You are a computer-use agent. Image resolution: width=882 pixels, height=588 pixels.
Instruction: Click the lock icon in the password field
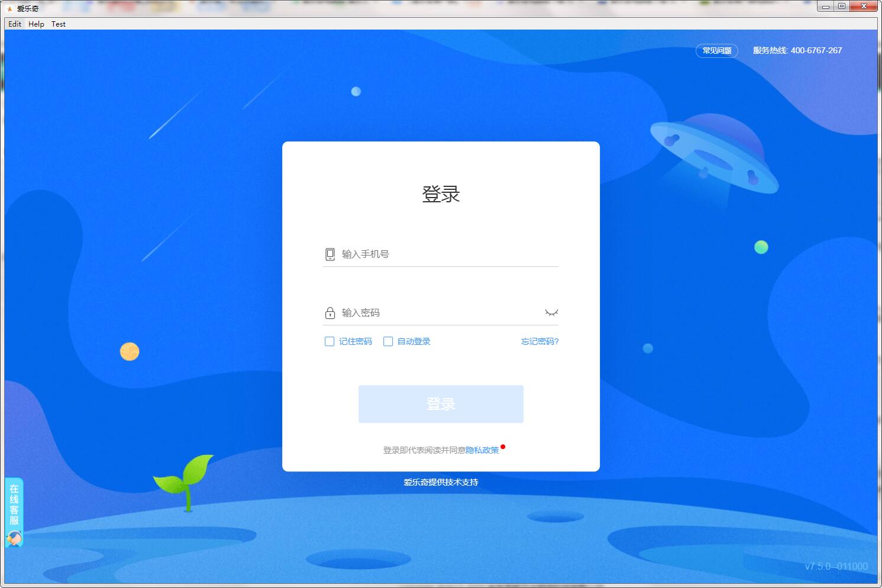[329, 312]
